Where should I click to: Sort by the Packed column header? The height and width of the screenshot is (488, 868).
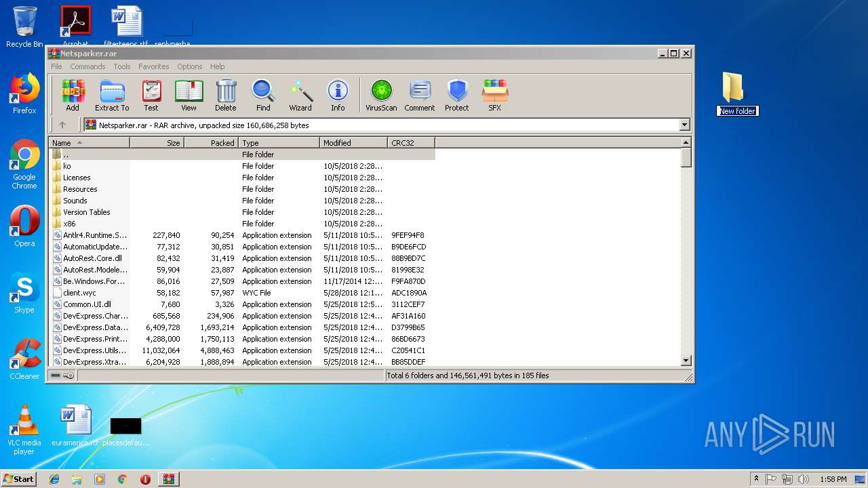click(211, 143)
